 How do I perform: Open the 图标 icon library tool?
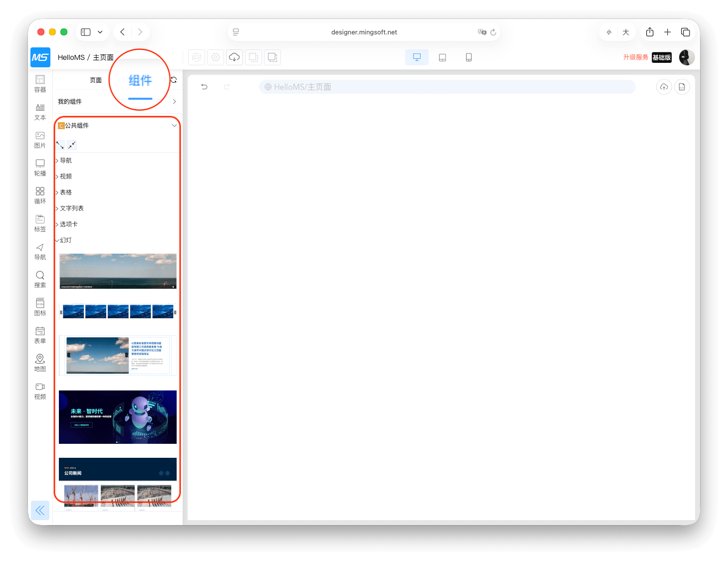click(40, 307)
